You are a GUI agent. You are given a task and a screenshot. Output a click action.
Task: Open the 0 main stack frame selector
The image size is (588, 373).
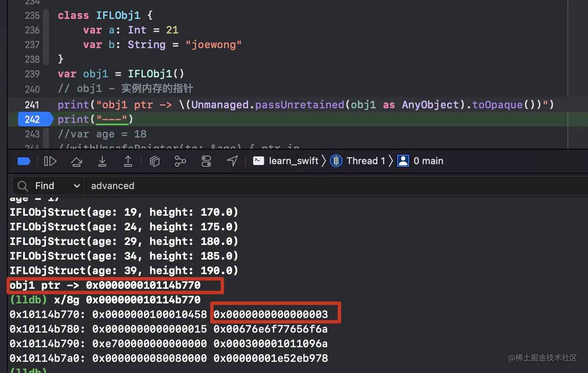pos(429,161)
